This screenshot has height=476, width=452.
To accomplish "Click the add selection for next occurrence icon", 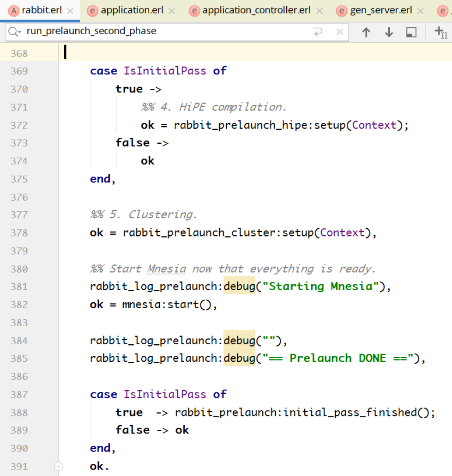I will (x=440, y=32).
